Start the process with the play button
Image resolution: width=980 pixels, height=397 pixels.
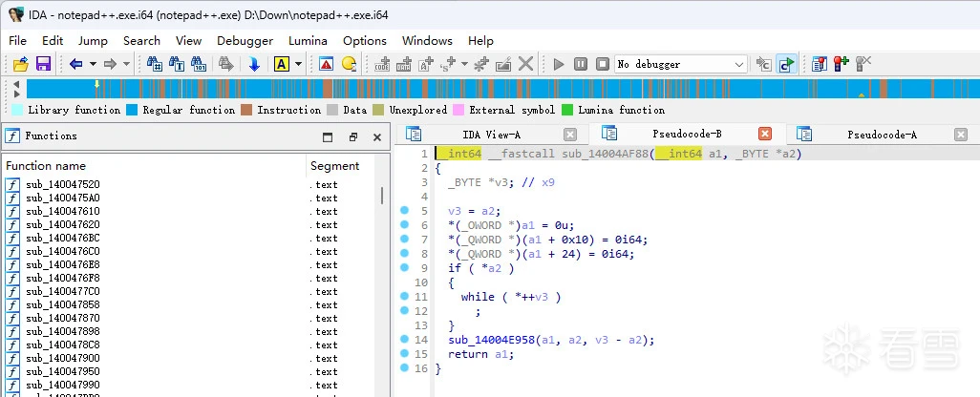[x=559, y=64]
